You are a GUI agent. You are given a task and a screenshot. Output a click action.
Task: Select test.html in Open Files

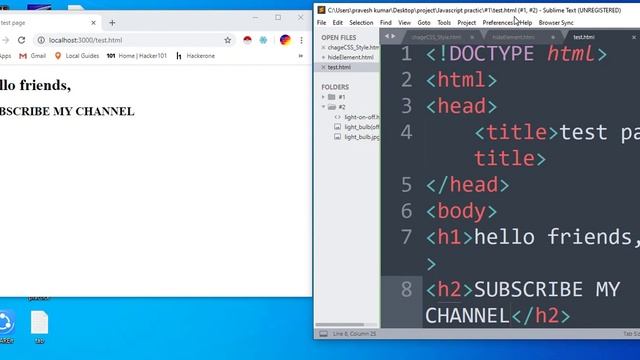click(x=339, y=67)
